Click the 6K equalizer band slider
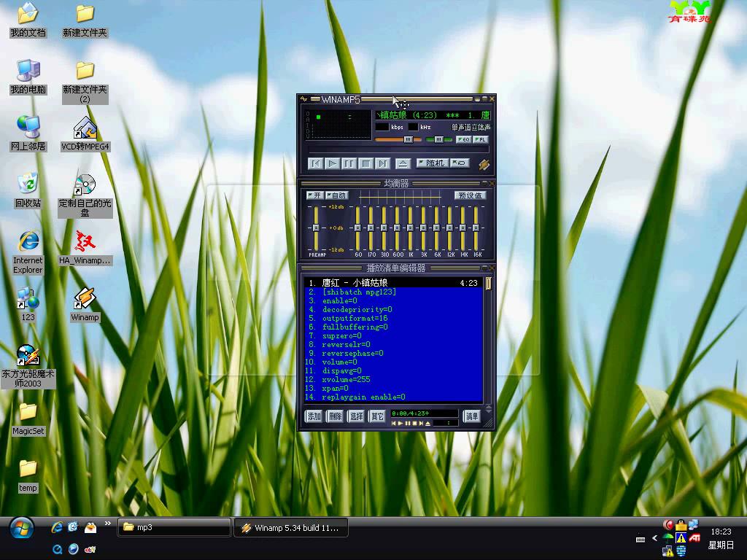The height and width of the screenshot is (560, 747). coord(436,228)
